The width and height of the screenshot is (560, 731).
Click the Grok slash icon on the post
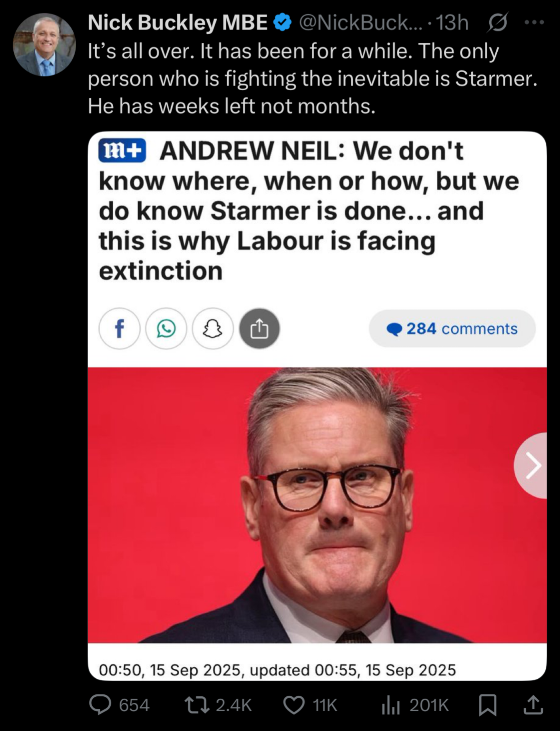coord(498,23)
